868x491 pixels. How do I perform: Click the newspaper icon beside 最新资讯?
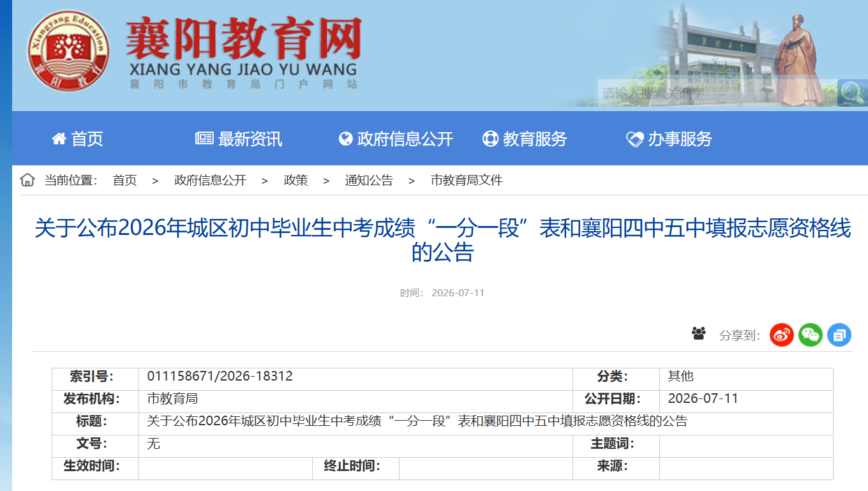204,139
